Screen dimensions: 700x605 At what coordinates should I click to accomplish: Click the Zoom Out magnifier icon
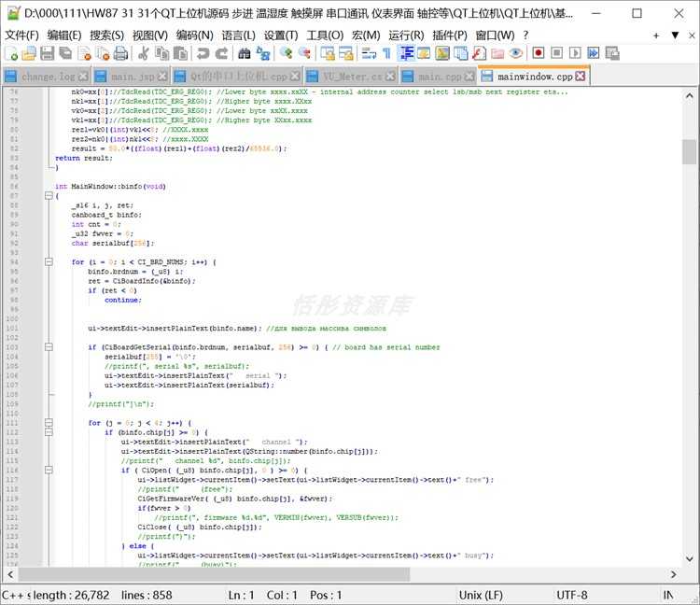pos(304,53)
